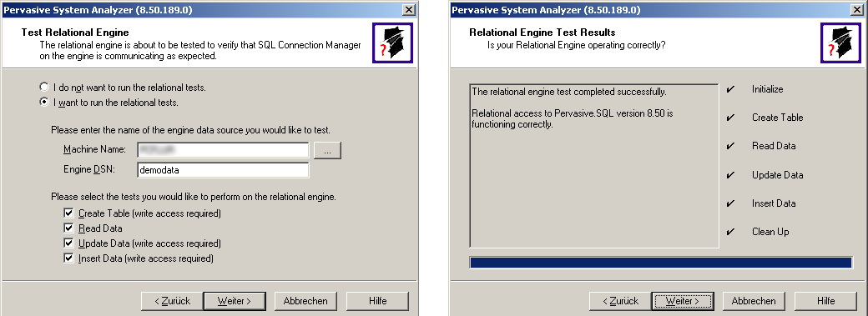Click detective icon in Test Results window
Screen dimensions: 868x316
[x=840, y=43]
